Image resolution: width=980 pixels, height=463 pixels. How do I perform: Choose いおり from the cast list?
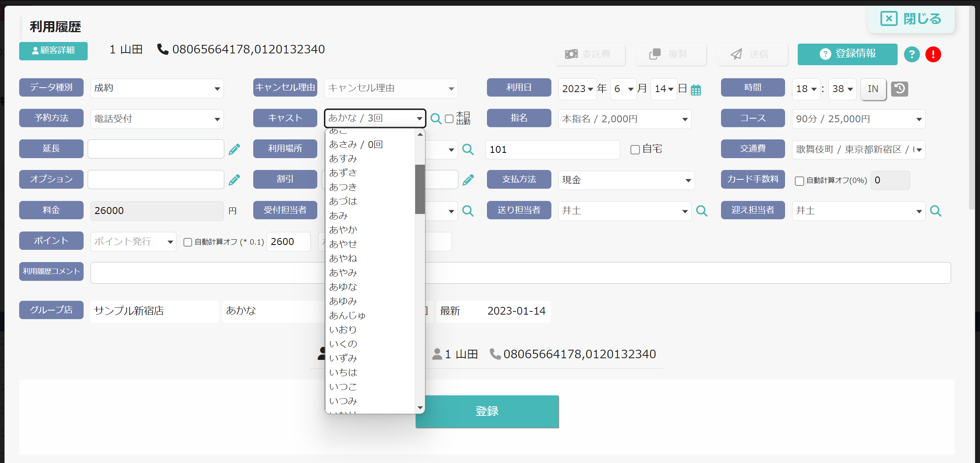(x=343, y=330)
